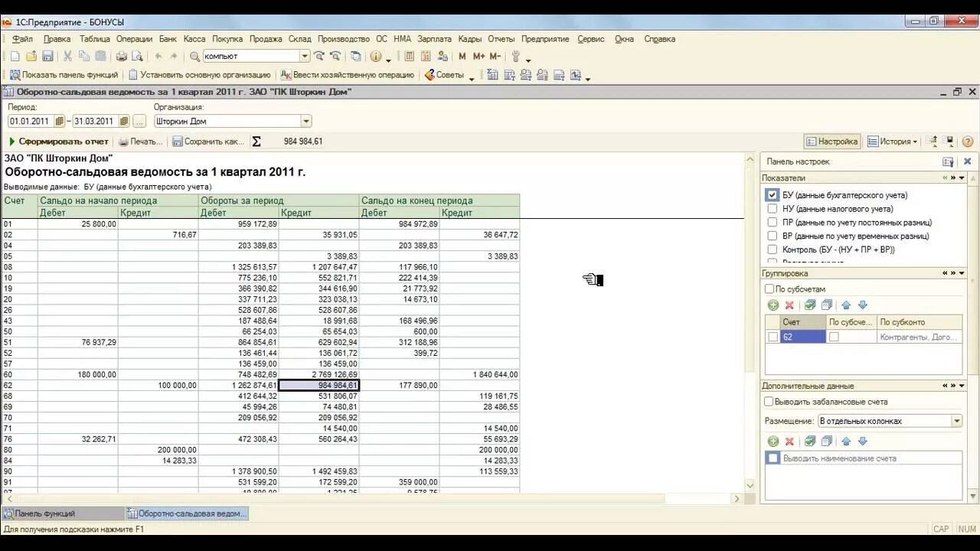The height and width of the screenshot is (551, 980).
Task: Click the calendar picker next to 31.03.2011
Action: tap(124, 121)
